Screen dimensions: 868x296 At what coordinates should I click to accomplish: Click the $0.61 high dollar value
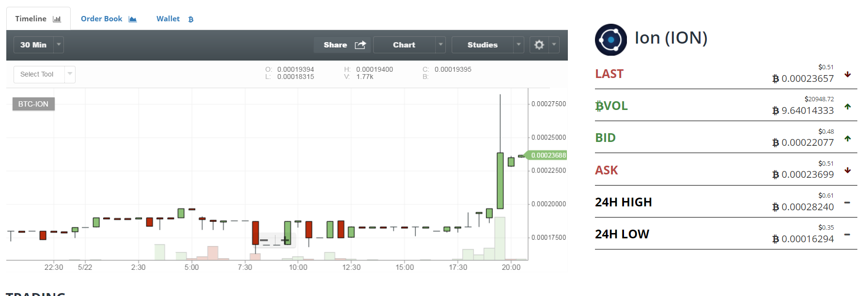826,196
